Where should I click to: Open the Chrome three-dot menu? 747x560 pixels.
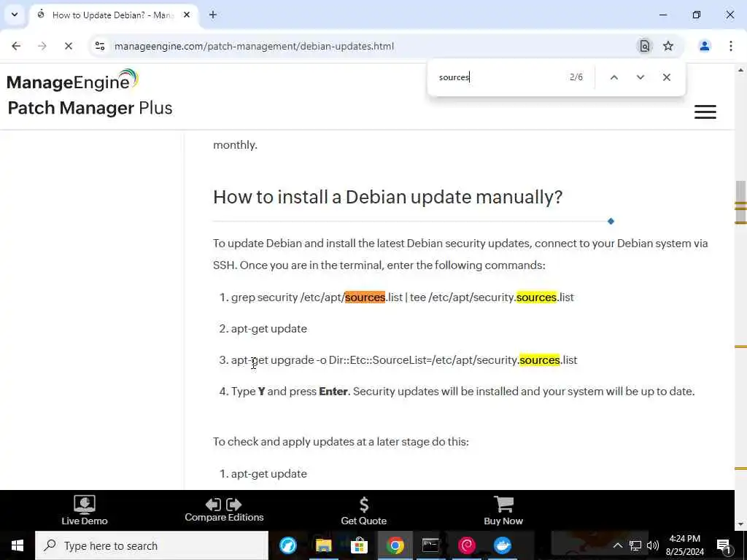[731, 46]
